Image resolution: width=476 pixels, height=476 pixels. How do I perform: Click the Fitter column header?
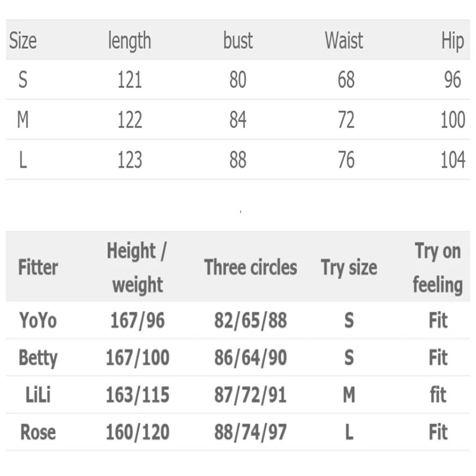[x=38, y=267]
